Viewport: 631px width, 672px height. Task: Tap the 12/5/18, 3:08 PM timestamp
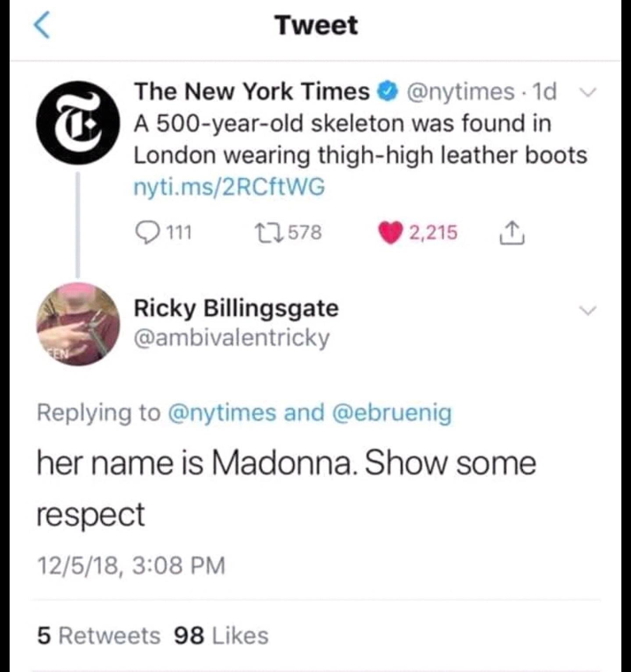point(131,565)
